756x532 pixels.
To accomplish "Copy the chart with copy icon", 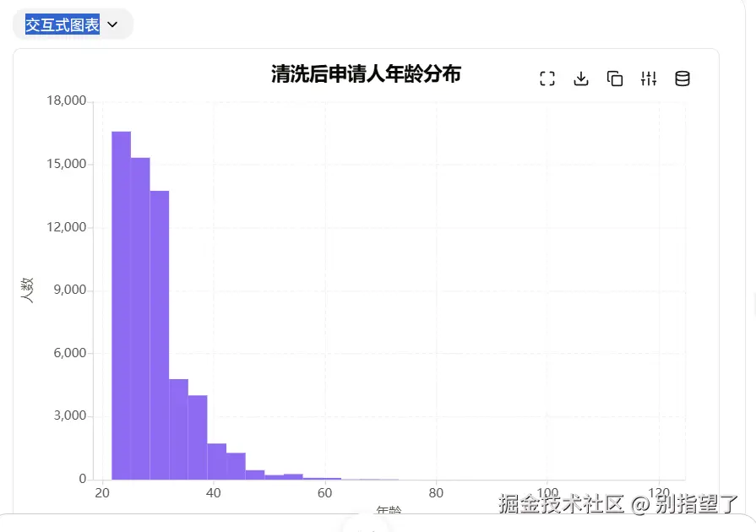I will (615, 79).
